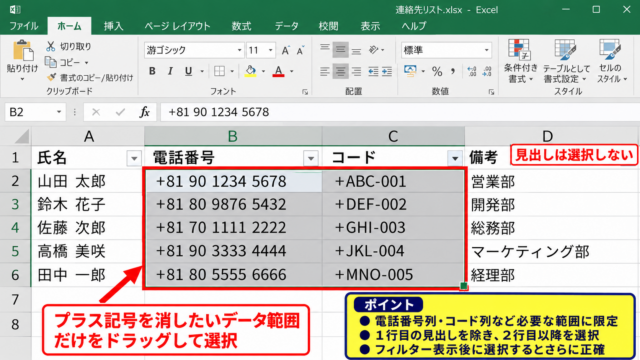
Task: Click the Borders icon
Action: tap(220, 71)
